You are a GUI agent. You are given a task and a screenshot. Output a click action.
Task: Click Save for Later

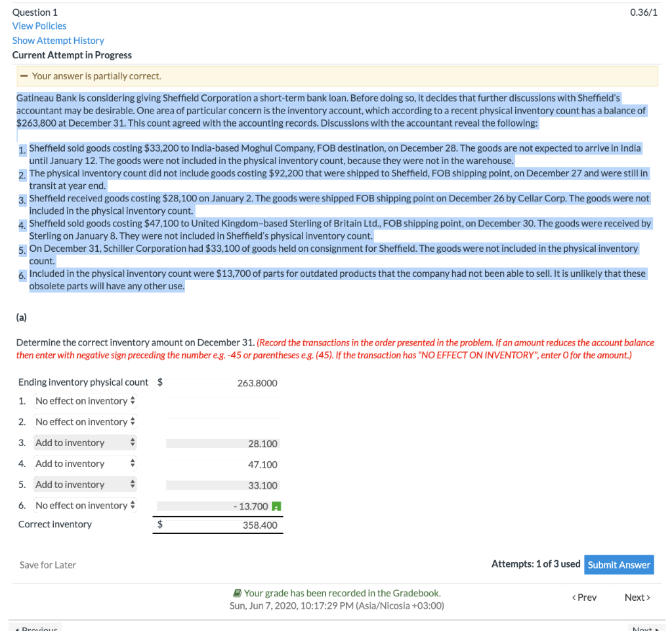(47, 564)
